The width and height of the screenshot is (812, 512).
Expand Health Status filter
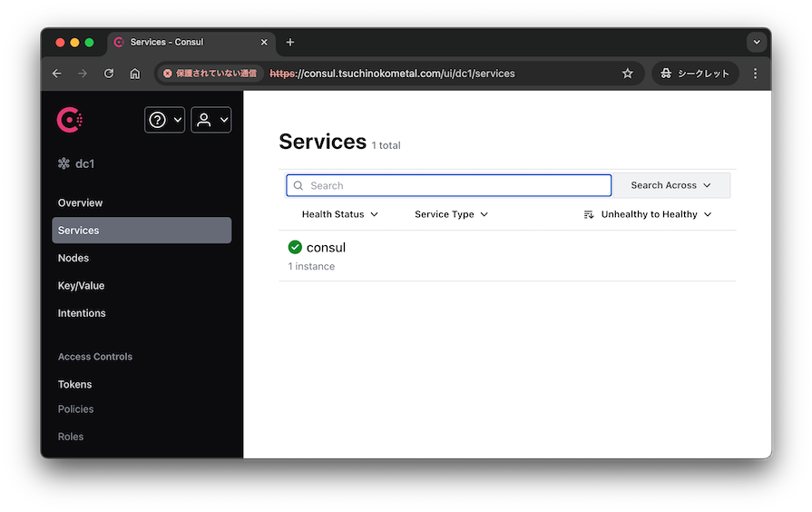tap(339, 214)
